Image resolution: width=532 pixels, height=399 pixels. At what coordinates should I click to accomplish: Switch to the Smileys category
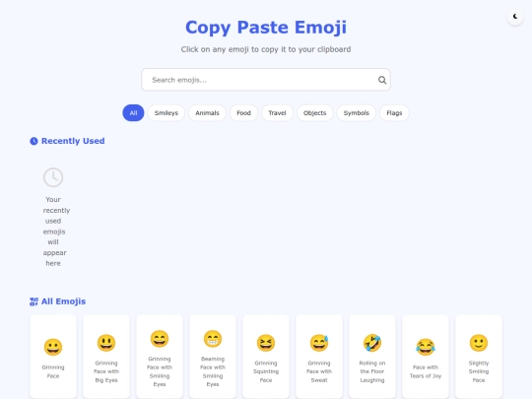coord(166,113)
